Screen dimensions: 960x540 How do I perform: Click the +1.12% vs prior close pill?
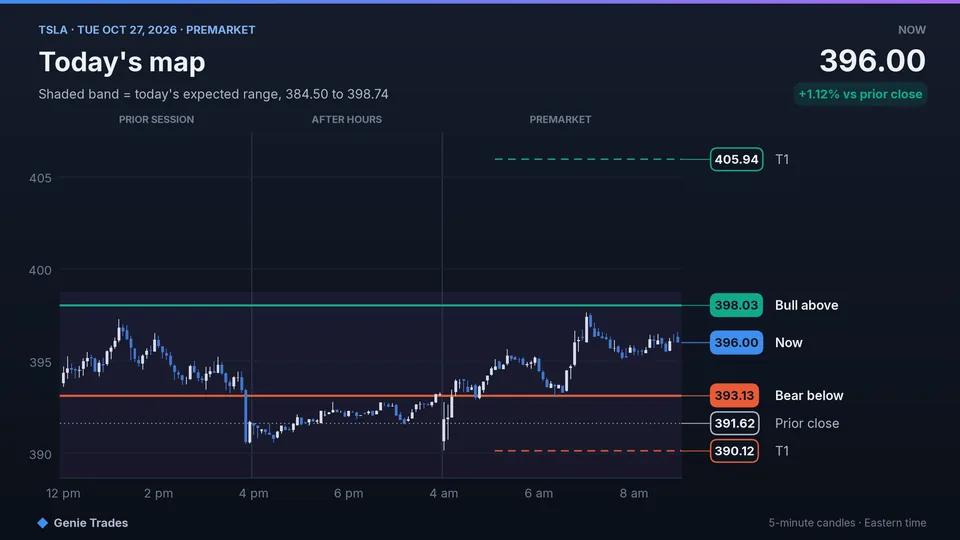click(860, 94)
